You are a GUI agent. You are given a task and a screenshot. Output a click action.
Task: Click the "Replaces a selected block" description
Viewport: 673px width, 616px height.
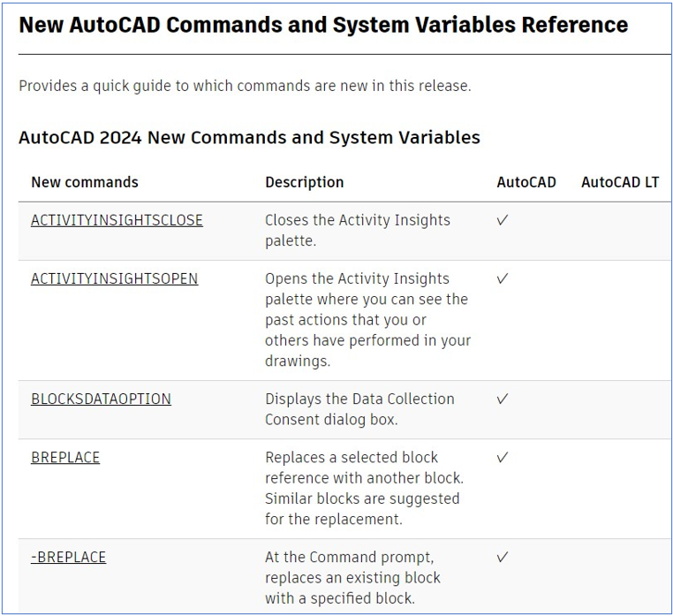point(364,488)
